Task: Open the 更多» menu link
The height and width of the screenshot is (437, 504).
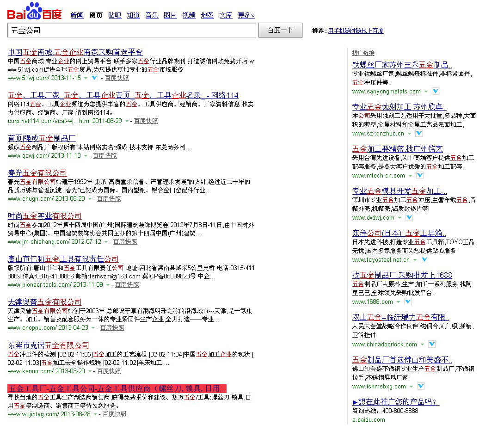Action: [x=246, y=15]
